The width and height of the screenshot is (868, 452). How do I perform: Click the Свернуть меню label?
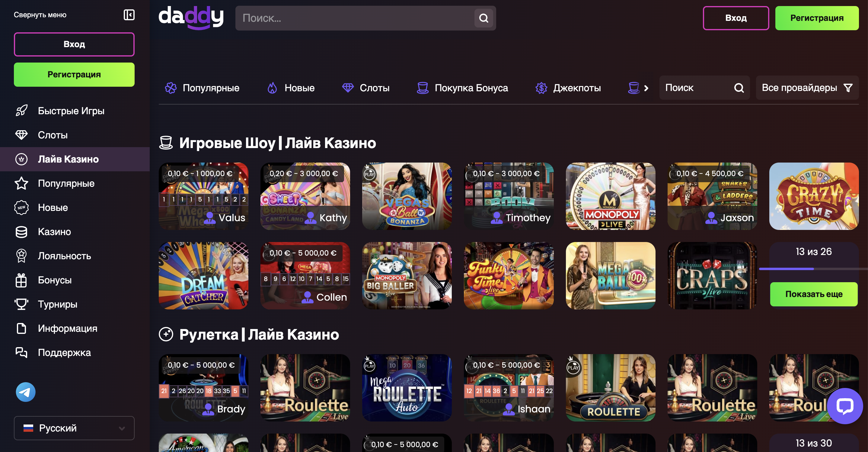[40, 15]
